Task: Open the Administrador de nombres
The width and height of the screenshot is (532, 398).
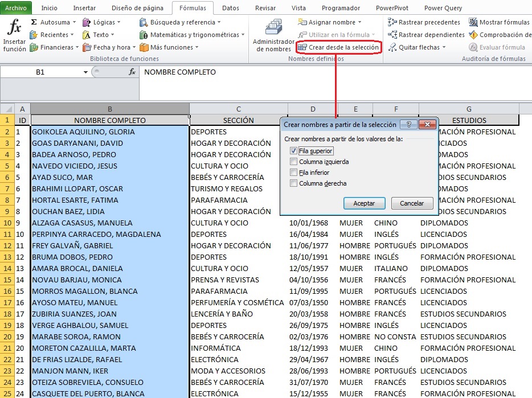Action: (x=272, y=35)
